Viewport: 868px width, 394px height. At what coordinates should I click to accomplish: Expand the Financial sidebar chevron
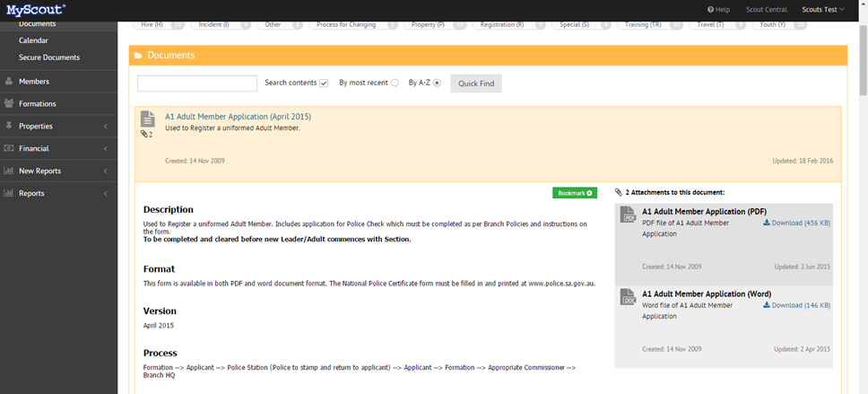pyautogui.click(x=105, y=148)
